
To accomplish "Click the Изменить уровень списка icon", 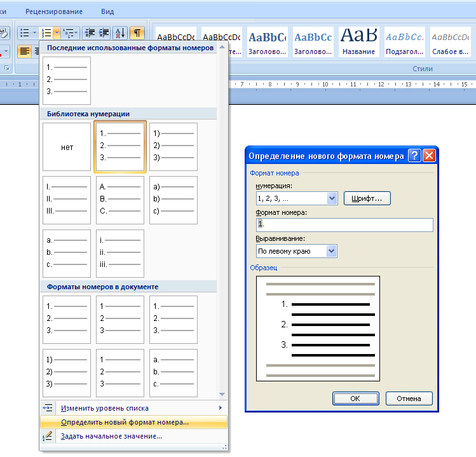I will pyautogui.click(x=48, y=408).
